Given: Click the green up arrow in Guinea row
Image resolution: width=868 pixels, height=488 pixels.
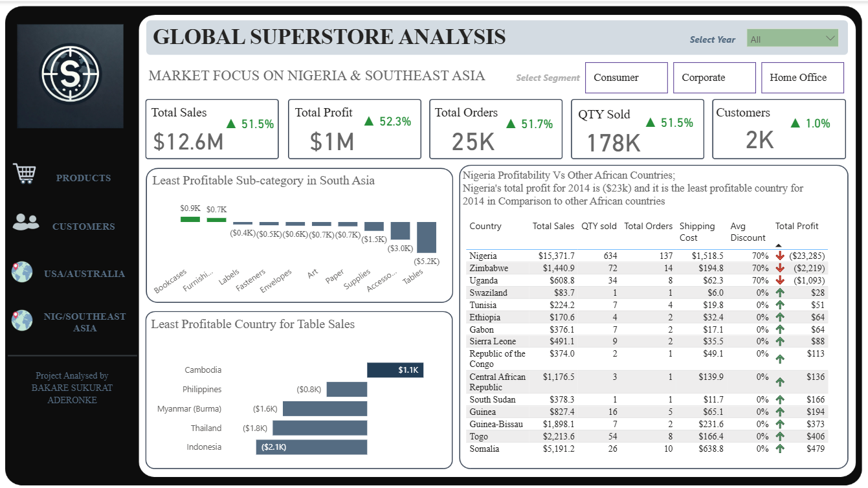Looking at the screenshot, I should click(x=780, y=412).
